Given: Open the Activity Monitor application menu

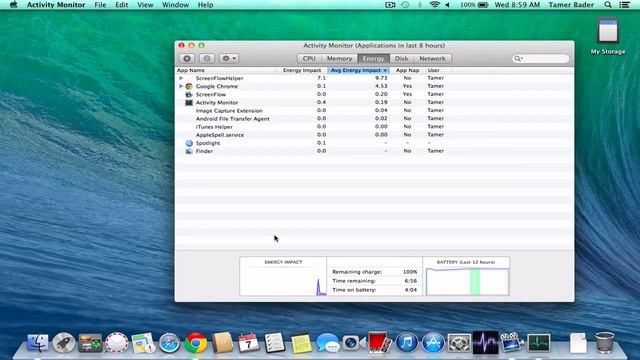Looking at the screenshot, I should point(56,5).
